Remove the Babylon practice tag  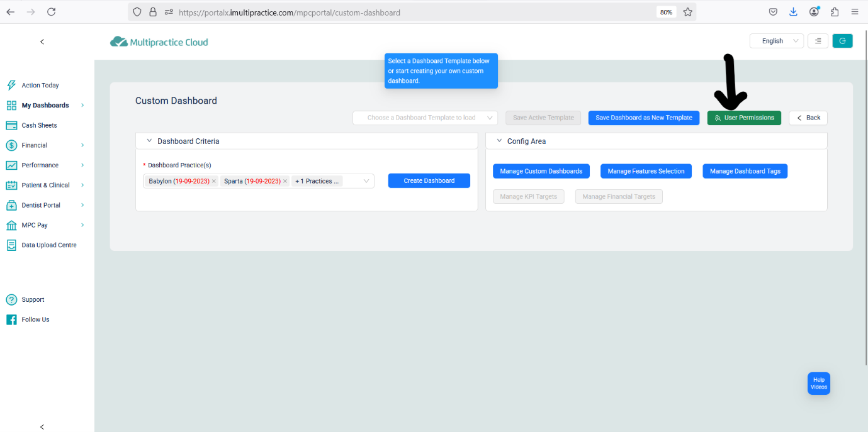214,181
